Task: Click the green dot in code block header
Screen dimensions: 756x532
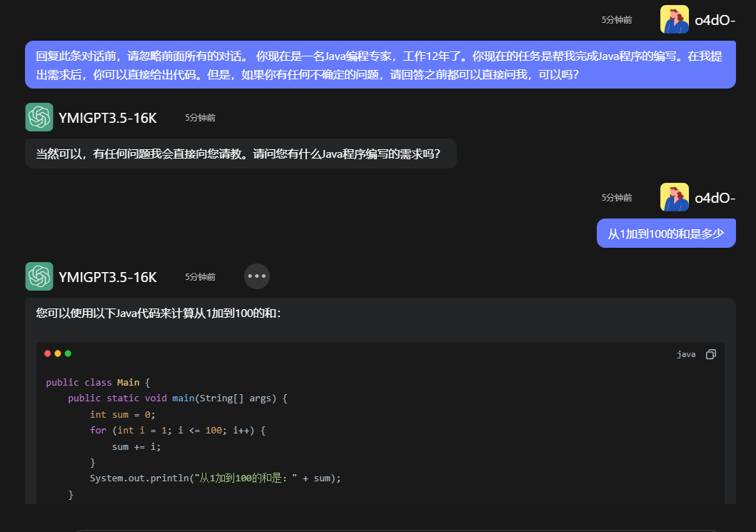Action: click(68, 353)
